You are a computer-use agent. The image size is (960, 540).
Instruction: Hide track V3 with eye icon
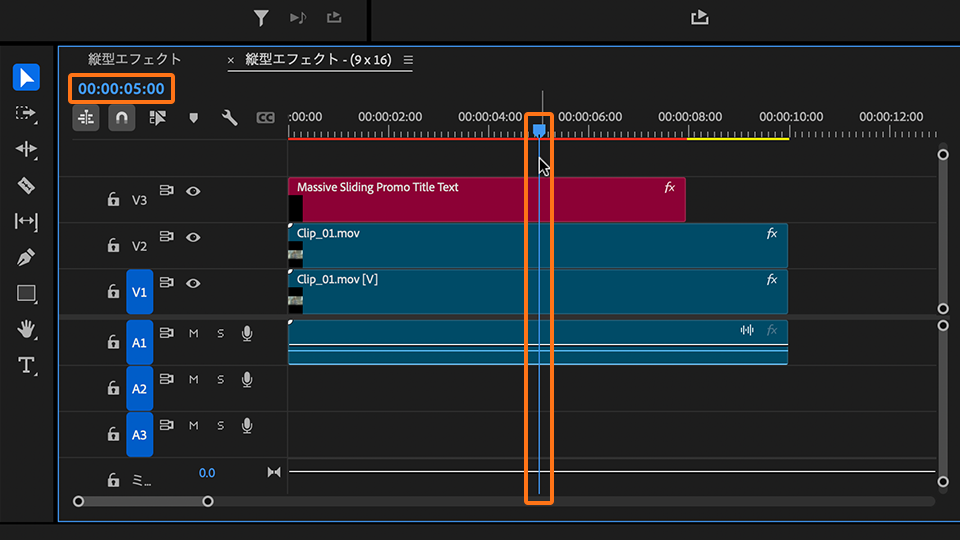click(194, 190)
